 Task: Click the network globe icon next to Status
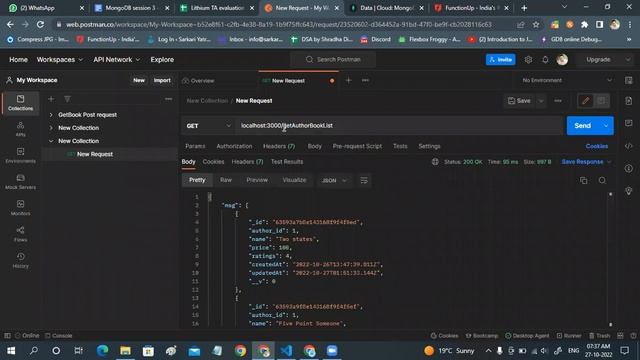tap(435, 162)
